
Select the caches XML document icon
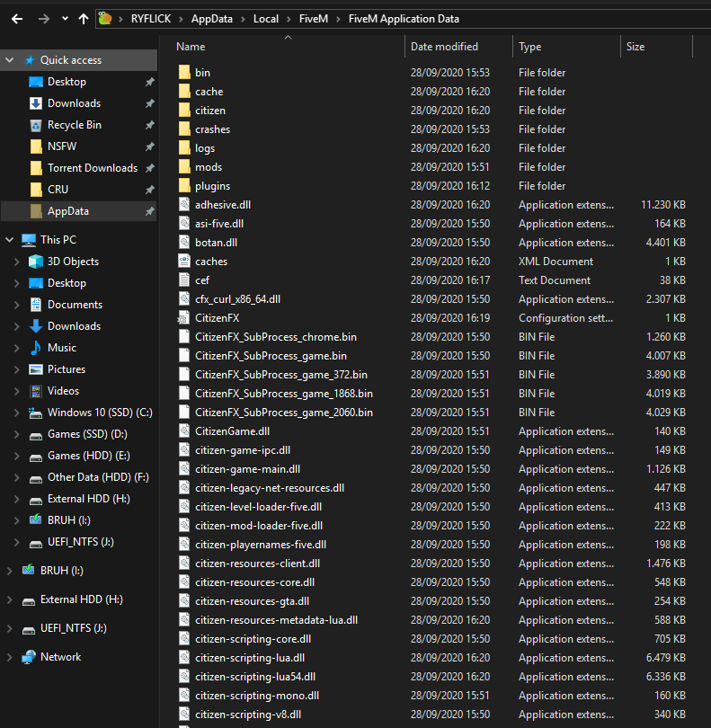pos(184,262)
